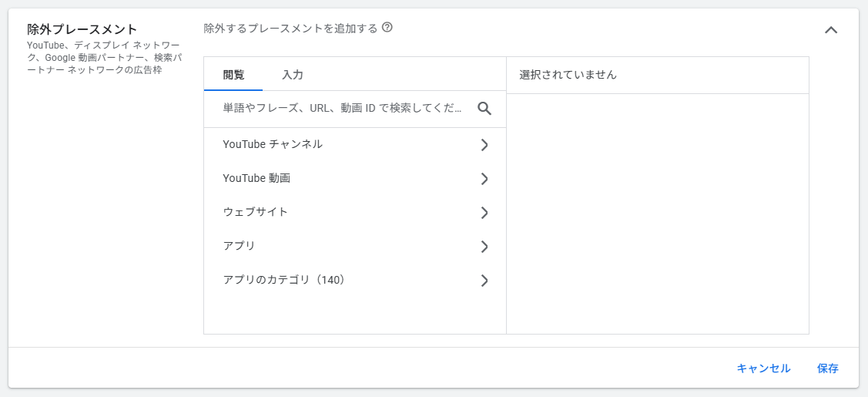Viewport: 868px width, 397px height.
Task: Click the 選択されていません panel header
Action: (x=568, y=75)
